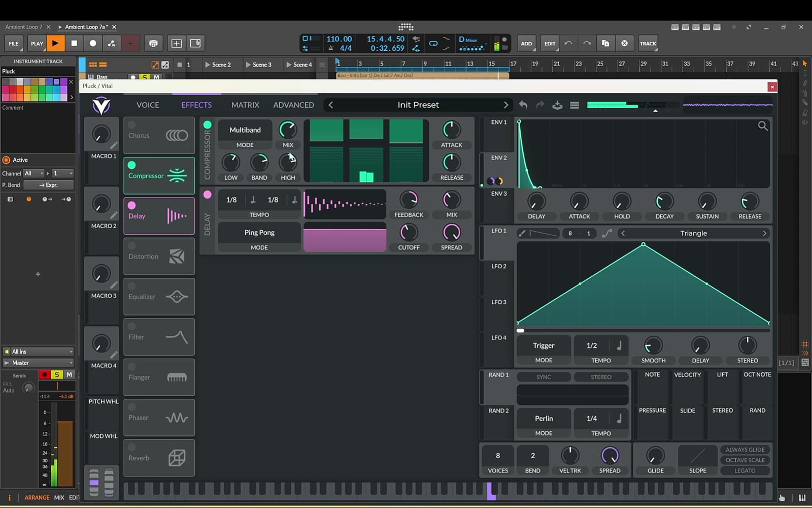
Task: Open the Vital hamburger menu
Action: tap(574, 105)
